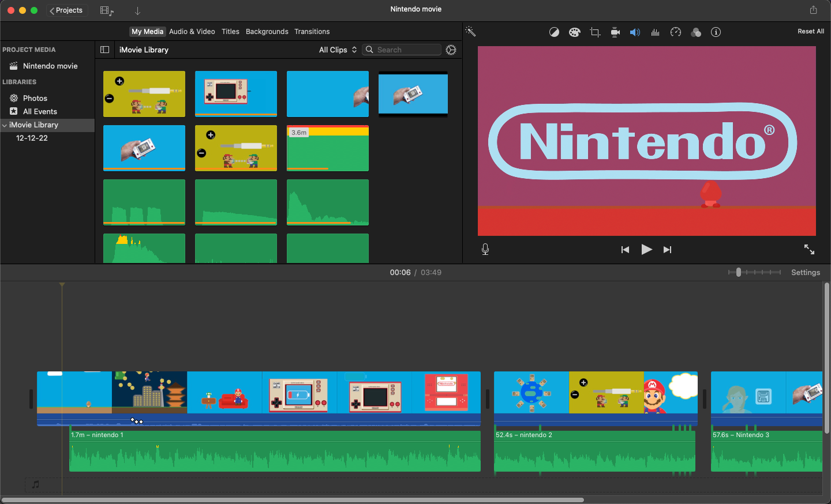Open the volume adjustment speaker icon
Viewport: 831px width, 504px height.
(635, 32)
